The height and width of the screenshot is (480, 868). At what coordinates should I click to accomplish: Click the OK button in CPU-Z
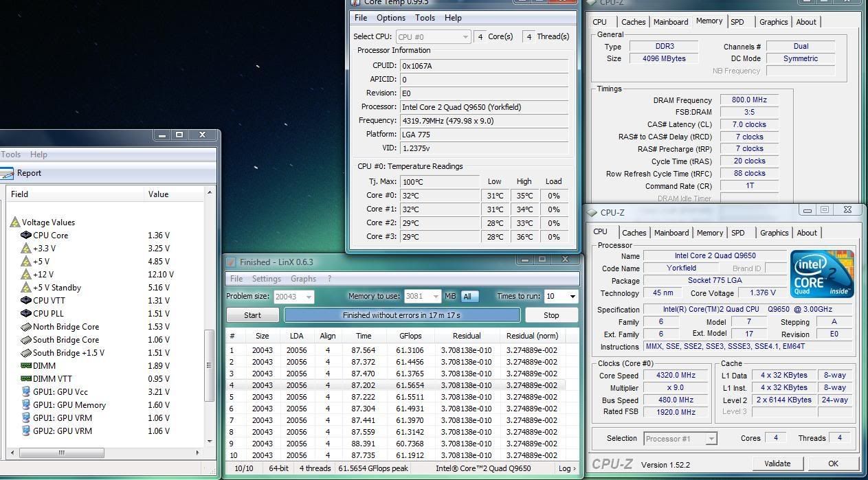click(833, 464)
